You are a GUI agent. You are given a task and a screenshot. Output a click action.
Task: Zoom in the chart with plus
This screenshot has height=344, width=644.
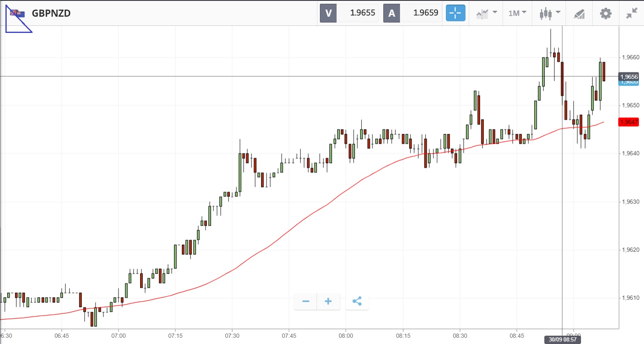pyautogui.click(x=328, y=301)
